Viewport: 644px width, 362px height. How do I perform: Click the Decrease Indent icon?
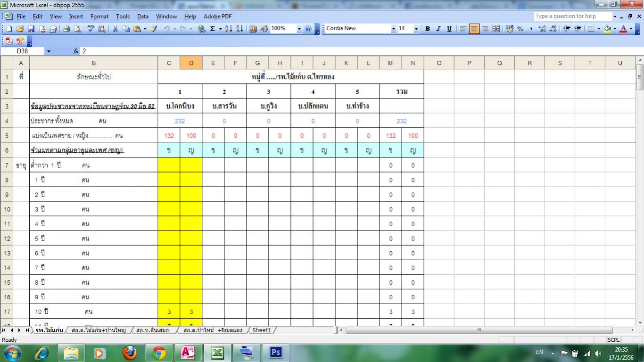[x=566, y=29]
